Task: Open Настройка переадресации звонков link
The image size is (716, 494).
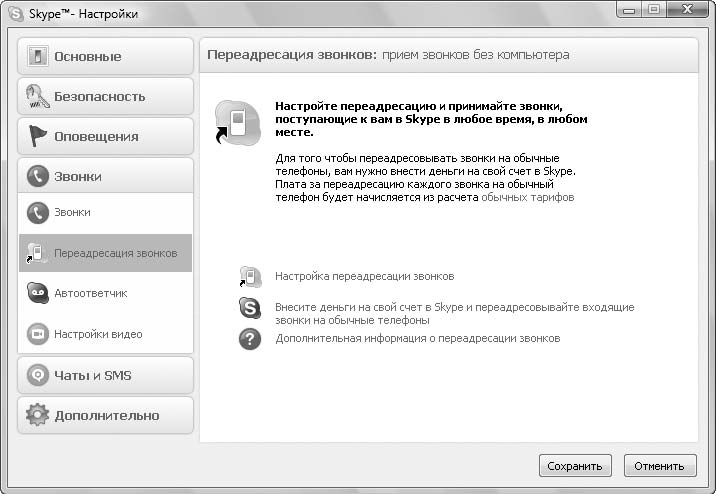Action: (364, 277)
